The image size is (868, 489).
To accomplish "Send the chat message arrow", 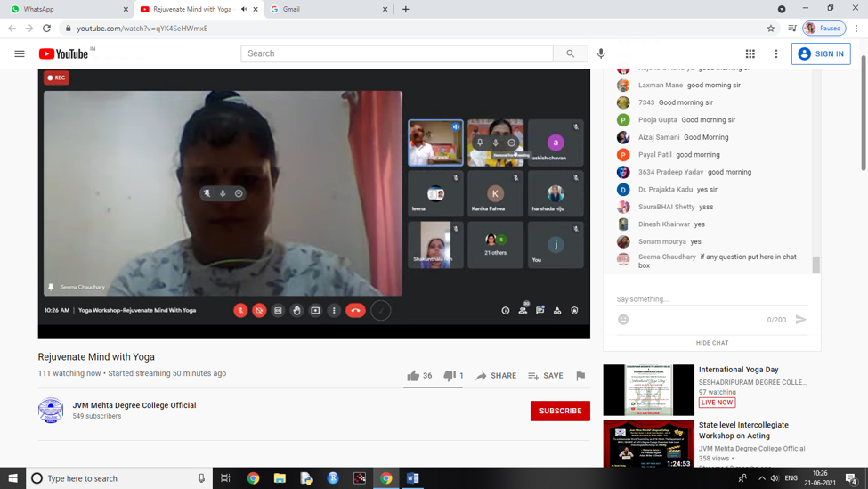I will point(801,320).
